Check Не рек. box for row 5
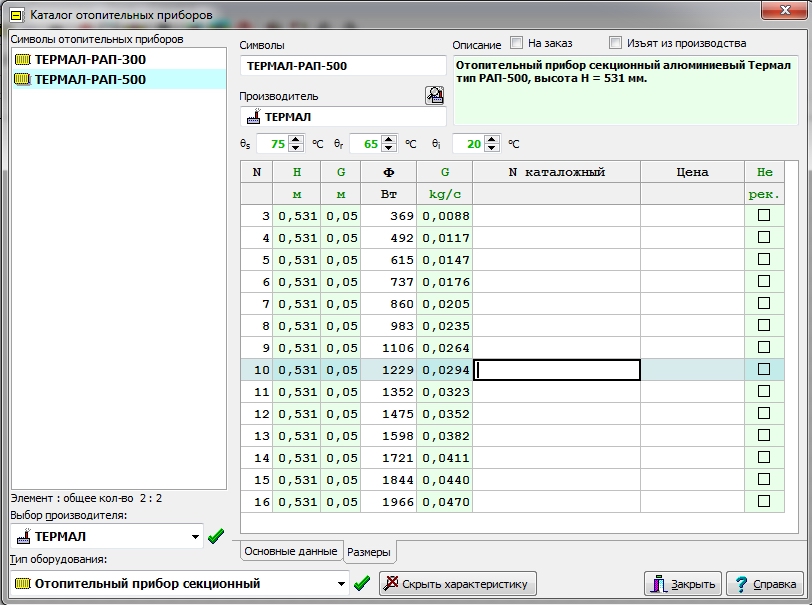 [x=764, y=259]
